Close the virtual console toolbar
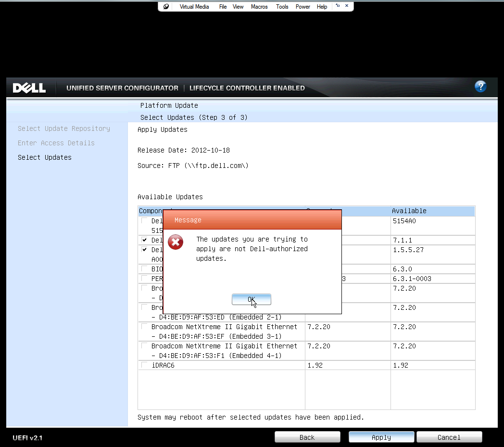 pyautogui.click(x=346, y=5)
